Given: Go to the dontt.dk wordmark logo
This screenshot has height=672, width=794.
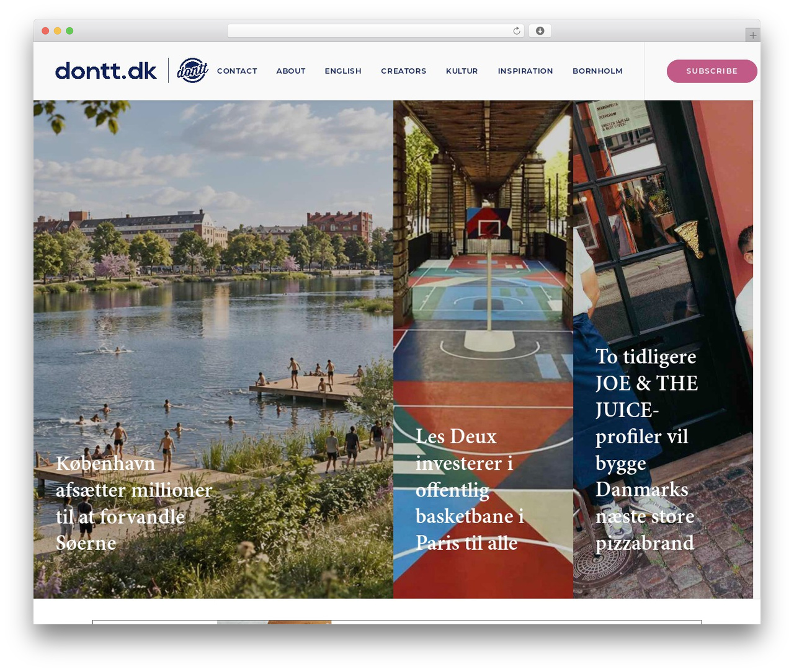Looking at the screenshot, I should coord(106,71).
